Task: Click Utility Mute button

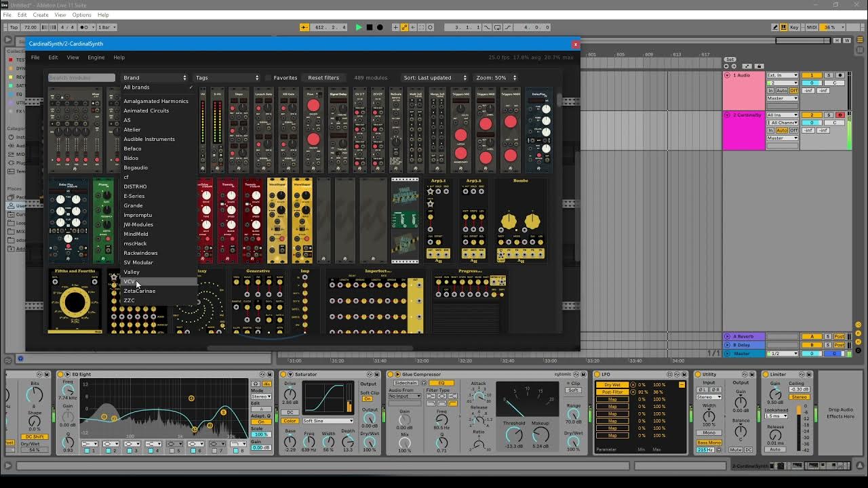Action: coord(736,450)
